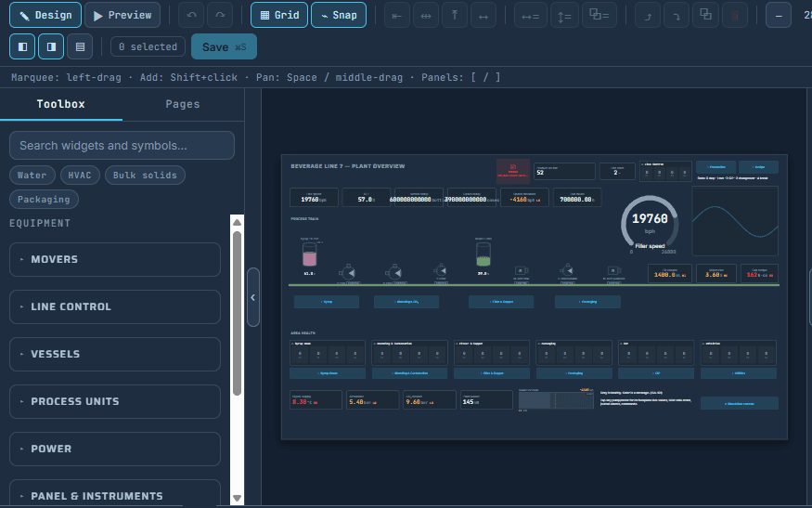The image size is (812, 508).
Task: Select the HVAC filter chip
Action: 79,176
